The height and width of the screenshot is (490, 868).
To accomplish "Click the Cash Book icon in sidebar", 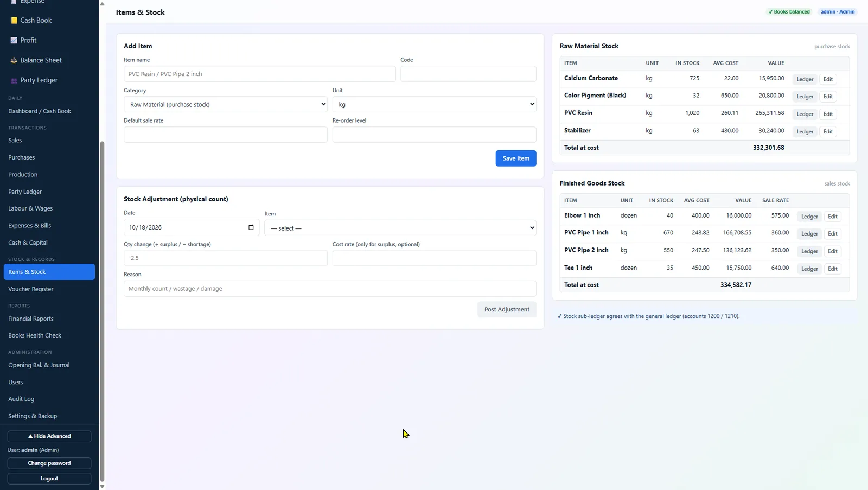I will pyautogui.click(x=14, y=20).
